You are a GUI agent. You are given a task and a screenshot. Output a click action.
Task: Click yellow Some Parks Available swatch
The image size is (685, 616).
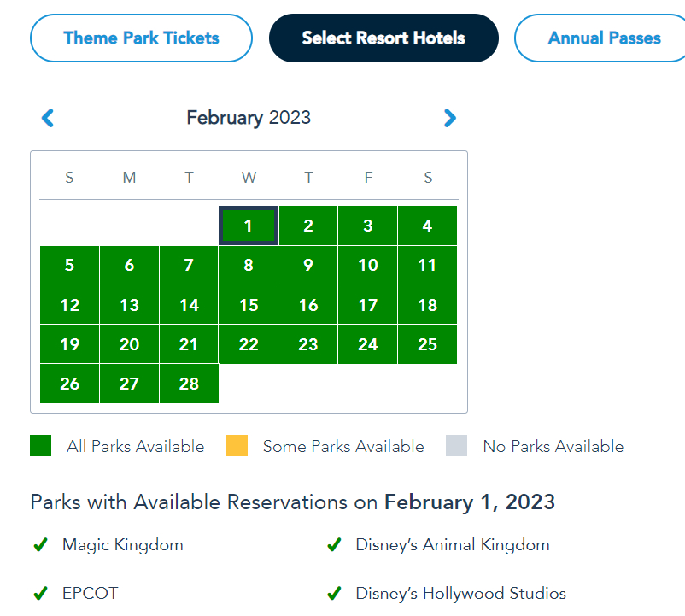(x=237, y=446)
